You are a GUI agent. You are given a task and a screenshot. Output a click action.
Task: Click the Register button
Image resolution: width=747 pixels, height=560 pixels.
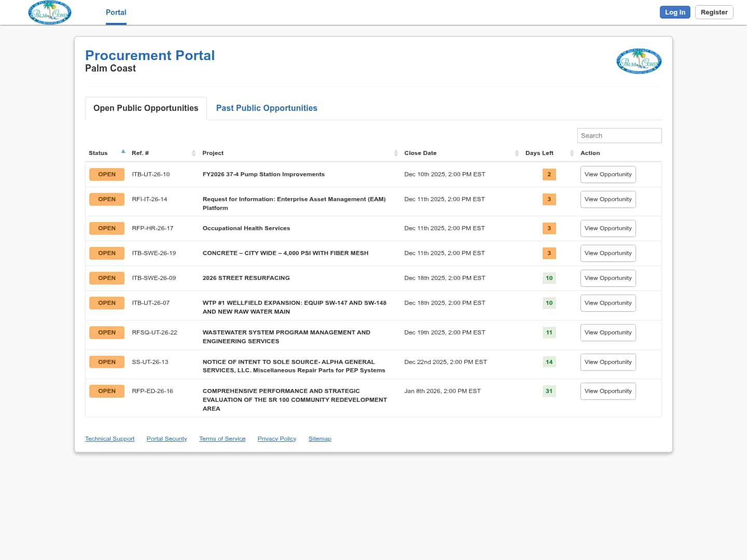[x=714, y=12]
